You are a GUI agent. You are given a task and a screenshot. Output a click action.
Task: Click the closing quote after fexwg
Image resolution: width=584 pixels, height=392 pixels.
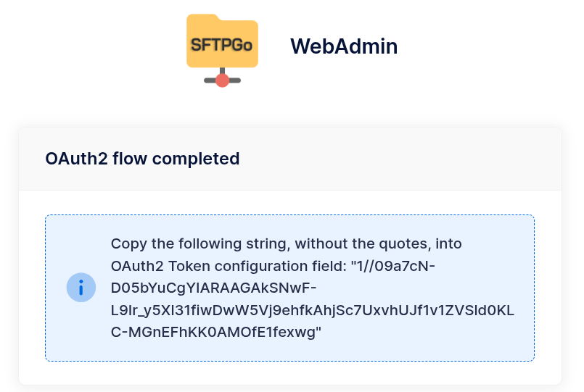(318, 332)
